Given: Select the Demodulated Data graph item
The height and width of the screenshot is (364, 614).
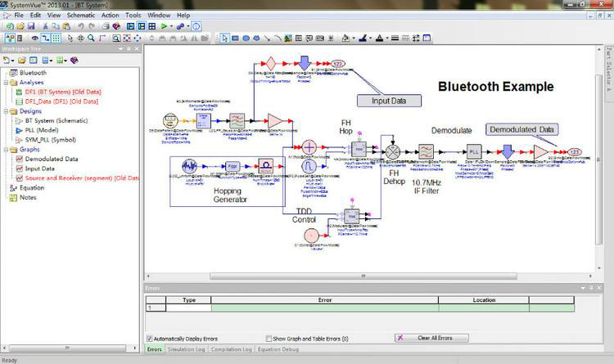Looking at the screenshot, I should click(52, 159).
